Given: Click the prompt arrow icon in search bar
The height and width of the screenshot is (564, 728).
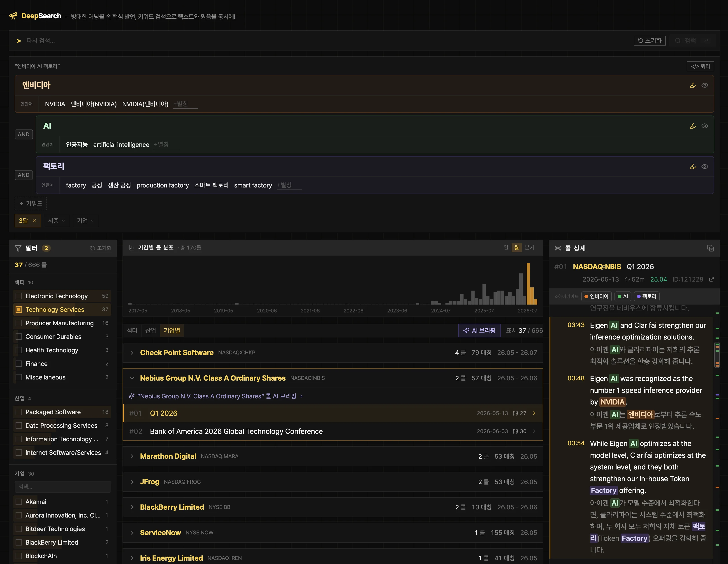Looking at the screenshot, I should (x=19, y=41).
